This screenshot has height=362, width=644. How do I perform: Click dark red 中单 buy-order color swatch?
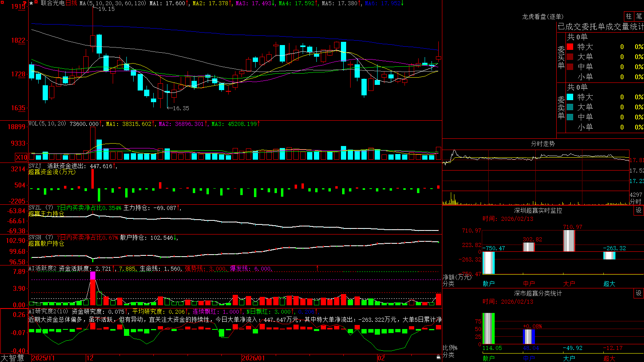(x=570, y=67)
